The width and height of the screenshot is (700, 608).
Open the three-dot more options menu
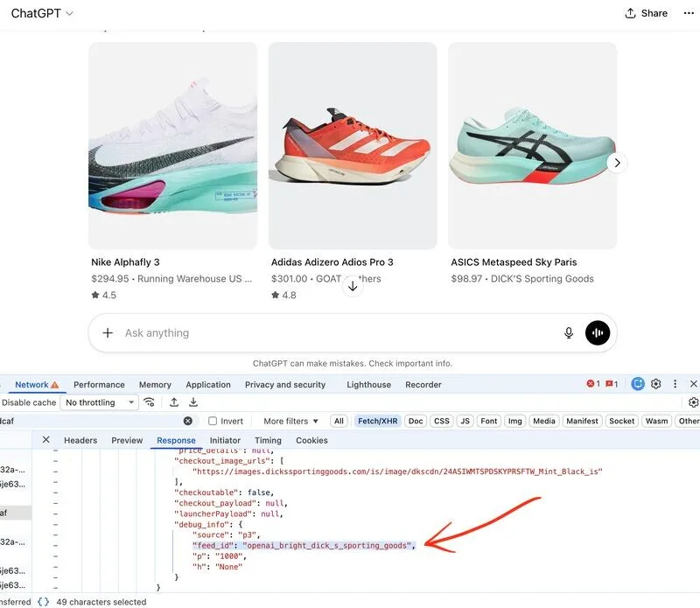click(689, 13)
